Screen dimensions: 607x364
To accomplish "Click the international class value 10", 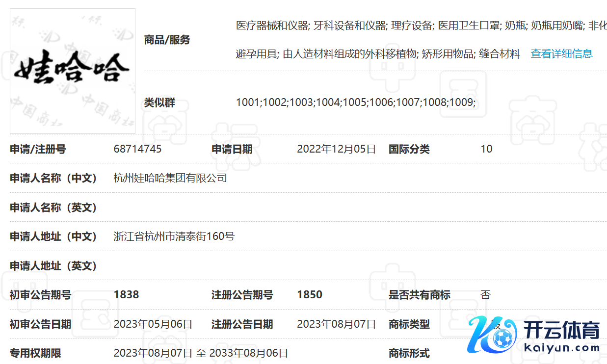I will (486, 149).
